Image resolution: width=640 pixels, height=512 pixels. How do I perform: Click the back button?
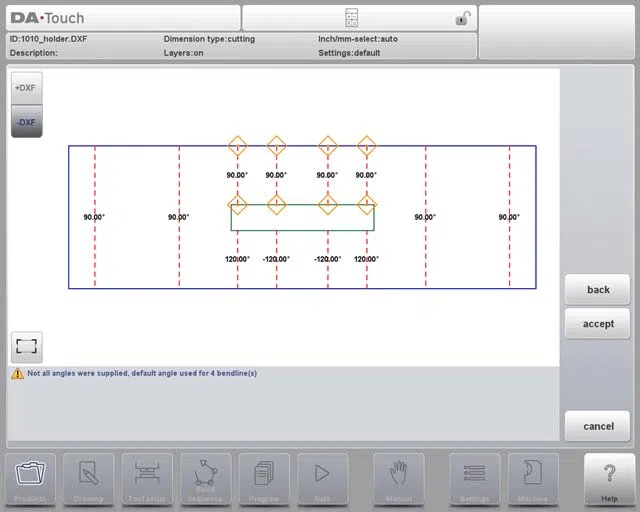[x=598, y=290]
